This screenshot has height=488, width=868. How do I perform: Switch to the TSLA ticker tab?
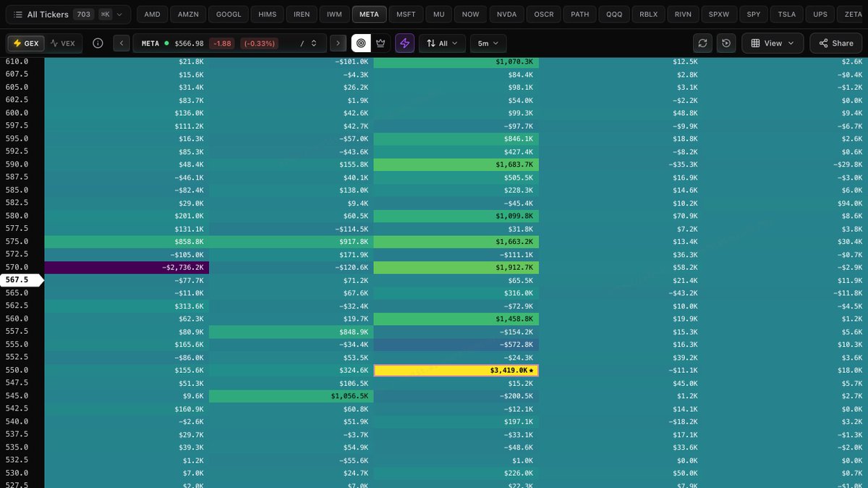786,14
